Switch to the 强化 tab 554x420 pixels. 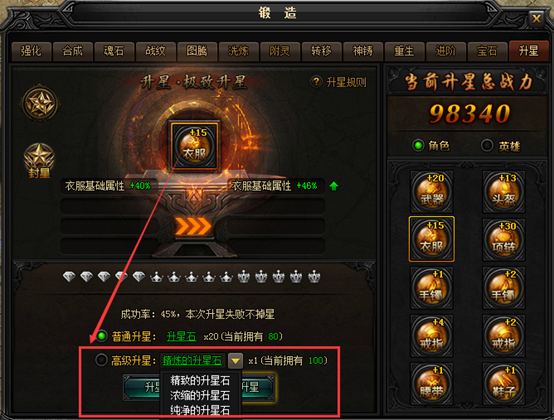point(31,51)
